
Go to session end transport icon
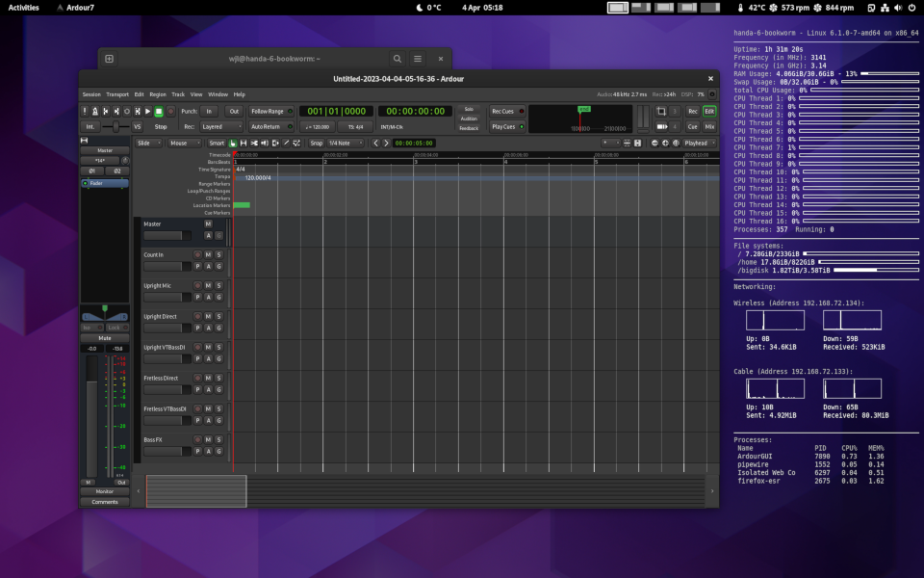[x=116, y=111]
